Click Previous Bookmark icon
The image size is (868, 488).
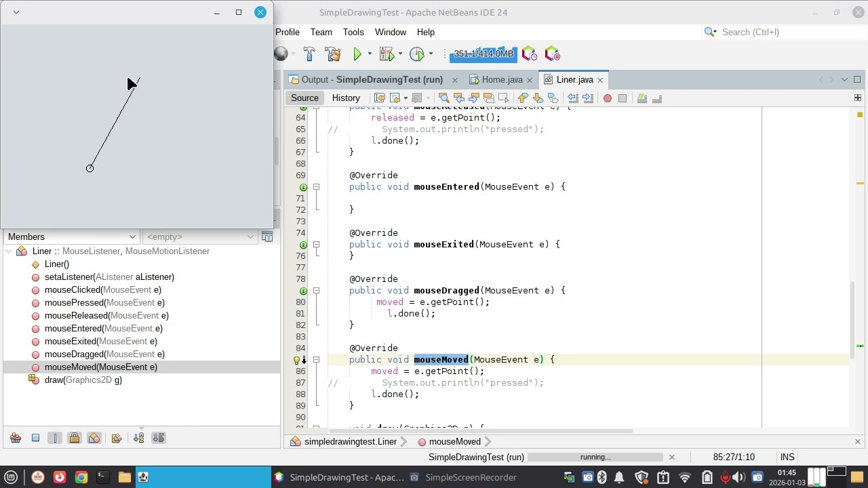point(523,98)
